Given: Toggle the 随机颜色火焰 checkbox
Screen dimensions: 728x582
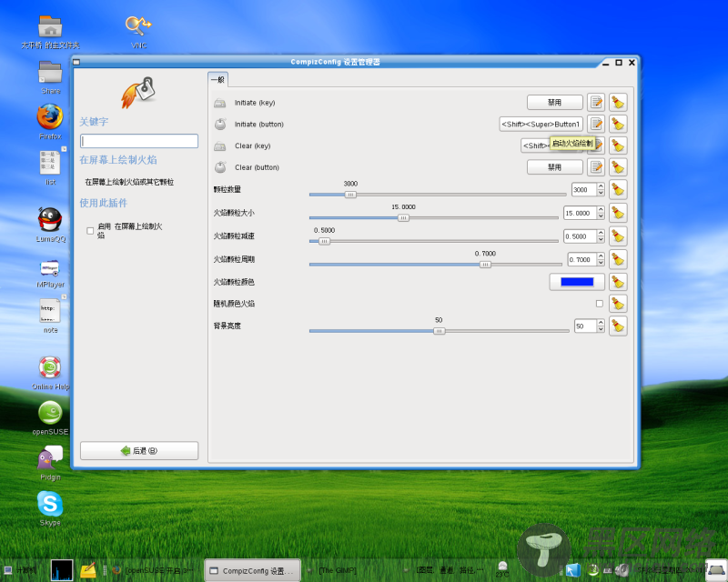Looking at the screenshot, I should pyautogui.click(x=600, y=304).
